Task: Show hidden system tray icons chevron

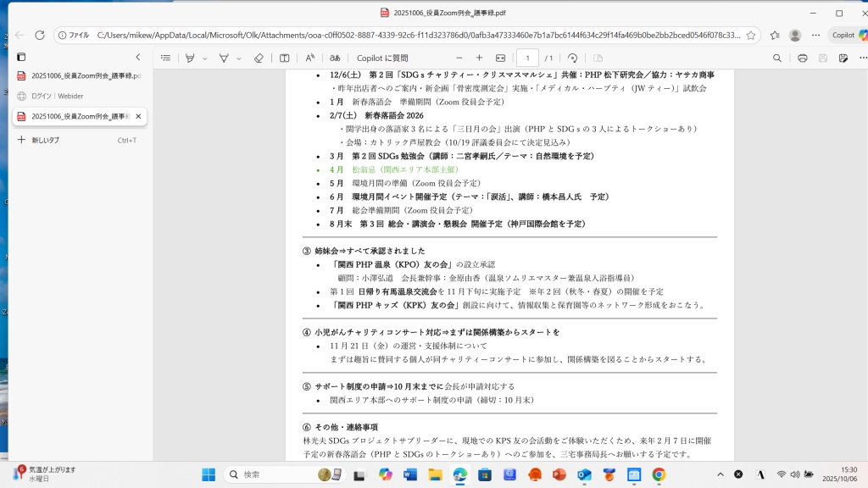Action: point(717,474)
